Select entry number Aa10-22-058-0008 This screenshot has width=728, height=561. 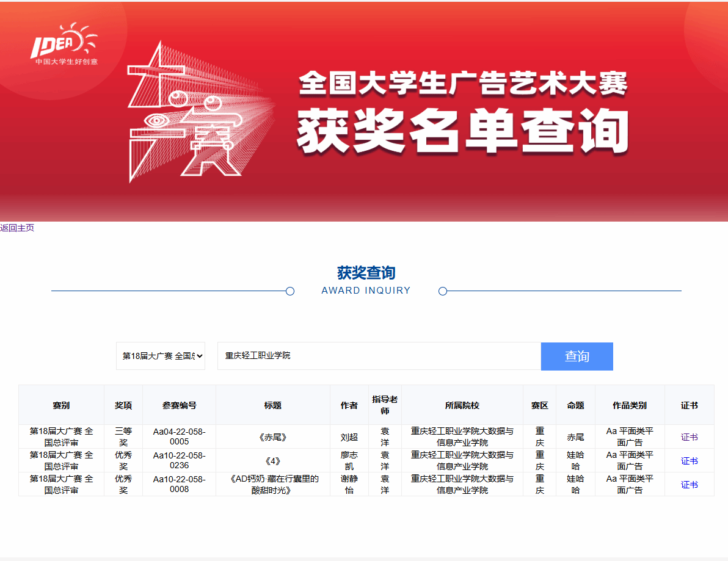coord(179,484)
